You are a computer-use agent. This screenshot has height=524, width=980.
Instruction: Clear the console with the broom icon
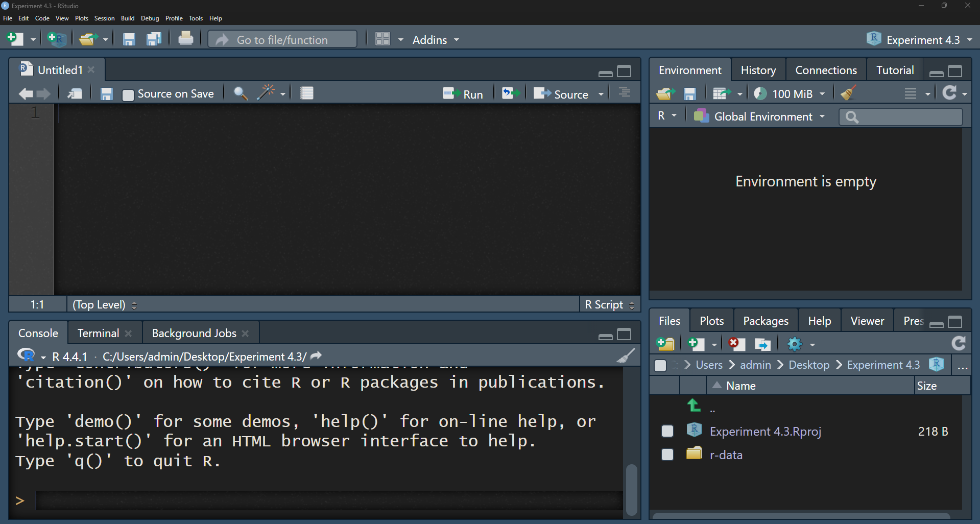[x=626, y=356]
